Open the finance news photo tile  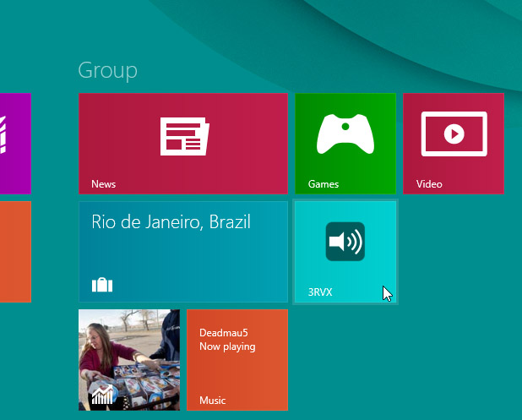[129, 360]
